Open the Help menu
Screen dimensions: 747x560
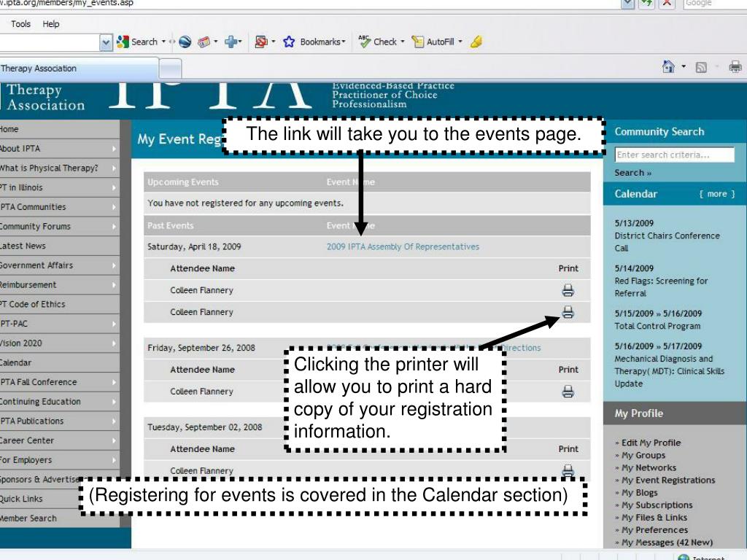51,24
